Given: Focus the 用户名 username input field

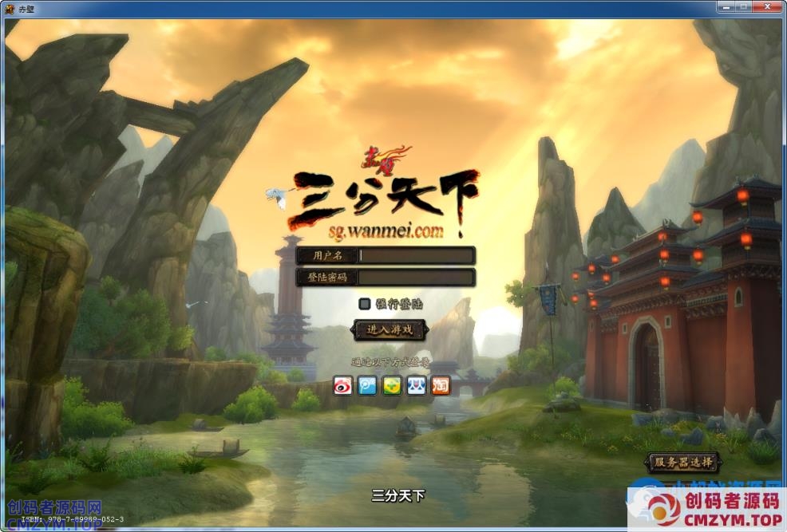Looking at the screenshot, I should 416,255.
